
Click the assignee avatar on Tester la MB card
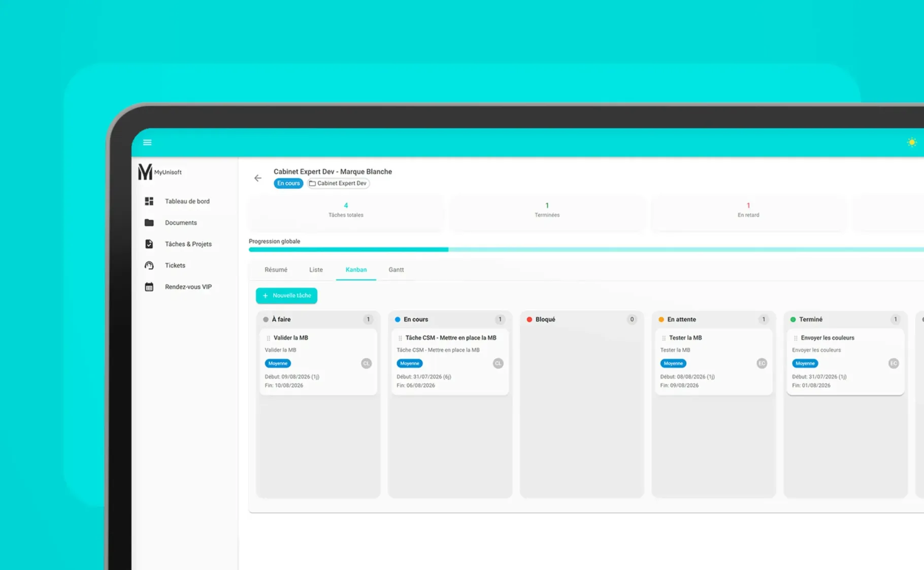762,363
